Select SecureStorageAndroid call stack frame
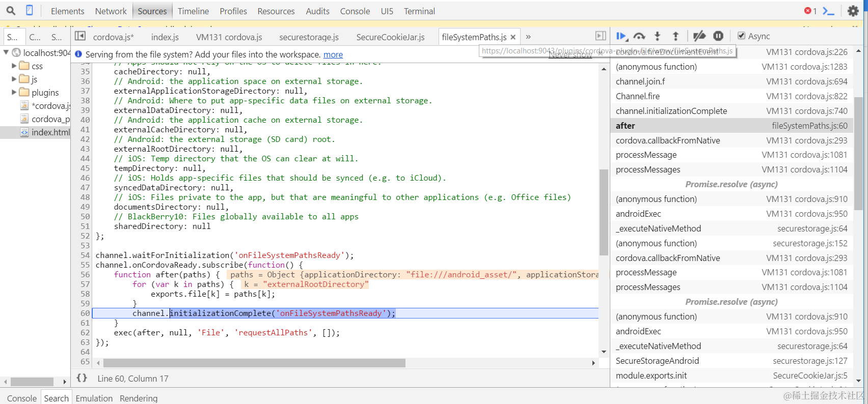Screen dimensions: 868x404 point(731,361)
